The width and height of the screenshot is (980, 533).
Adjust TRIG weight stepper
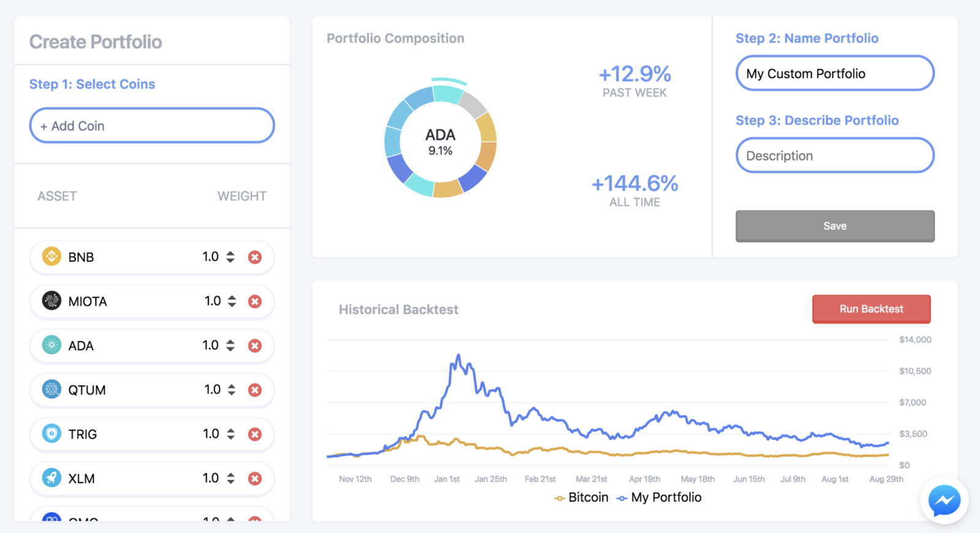pyautogui.click(x=231, y=434)
